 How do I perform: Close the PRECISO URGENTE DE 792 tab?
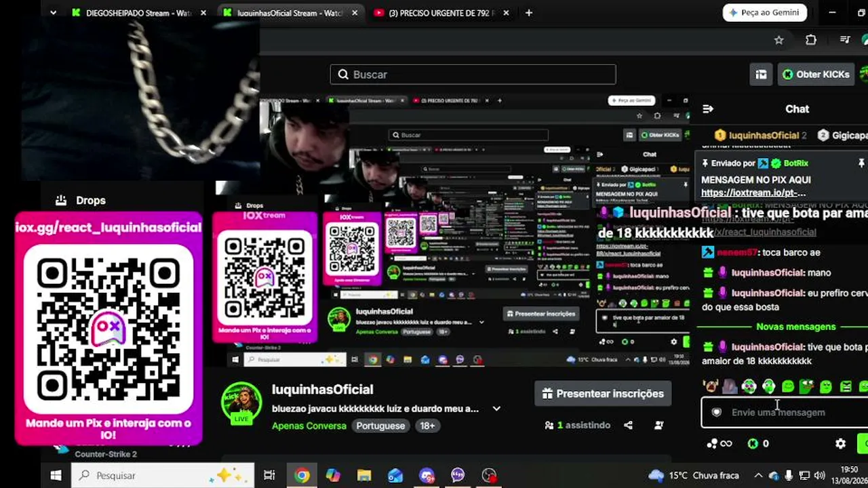[507, 13]
